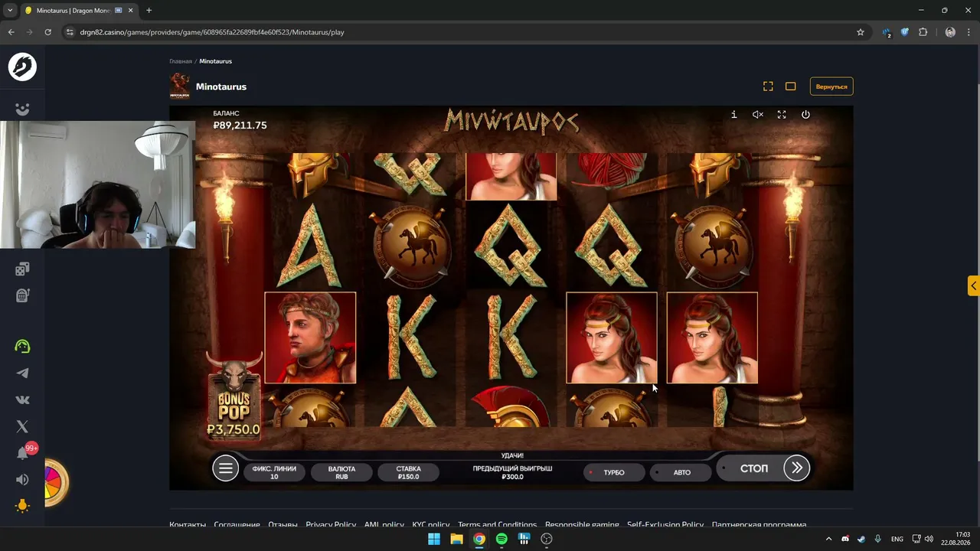
Task: Toggle site sound speaker in sidebar
Action: pos(22,480)
